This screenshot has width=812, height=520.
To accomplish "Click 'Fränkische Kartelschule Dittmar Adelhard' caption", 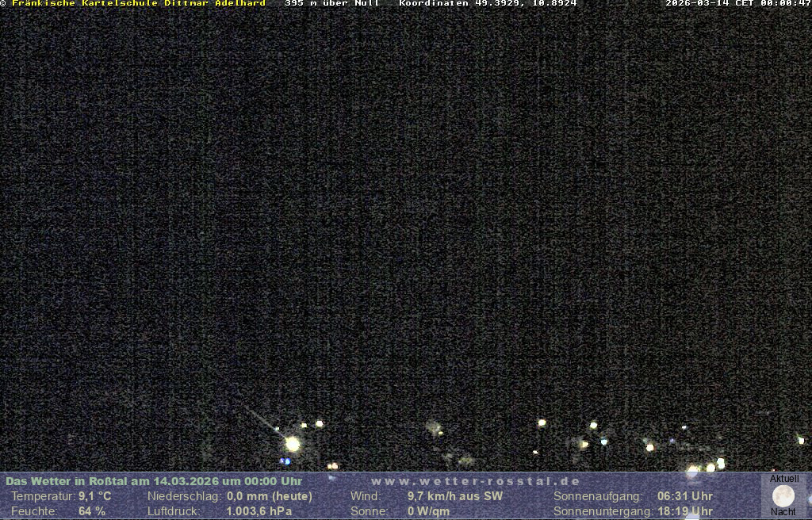I will click(138, 3).
